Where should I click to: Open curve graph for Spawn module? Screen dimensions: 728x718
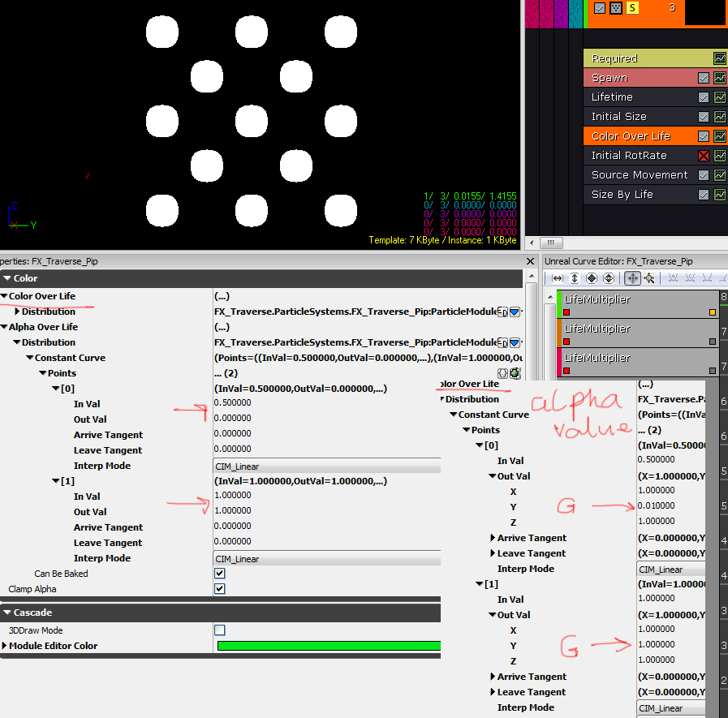point(720,78)
